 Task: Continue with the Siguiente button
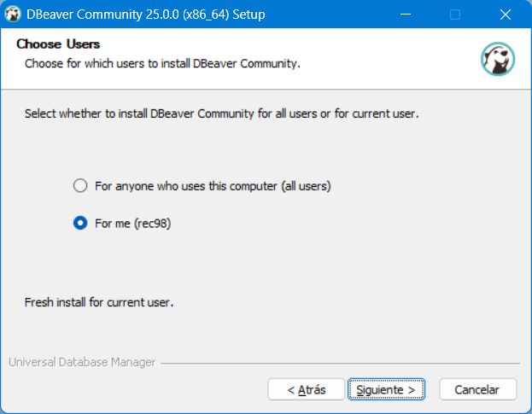[386, 389]
